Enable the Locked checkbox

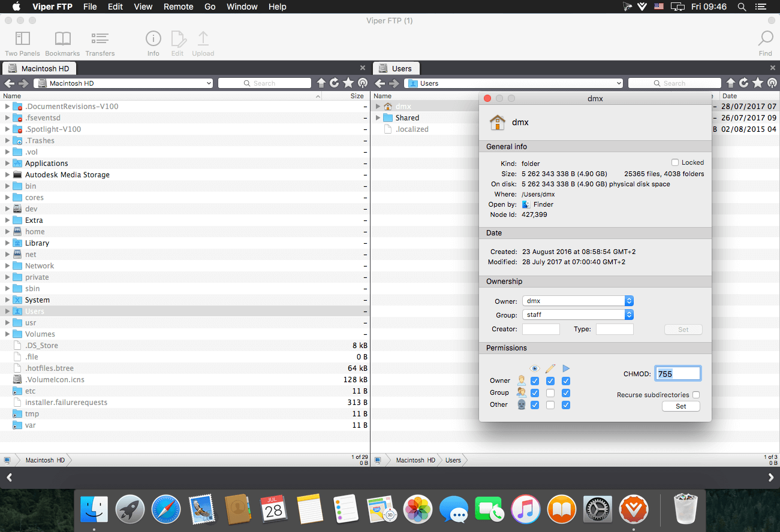click(675, 162)
